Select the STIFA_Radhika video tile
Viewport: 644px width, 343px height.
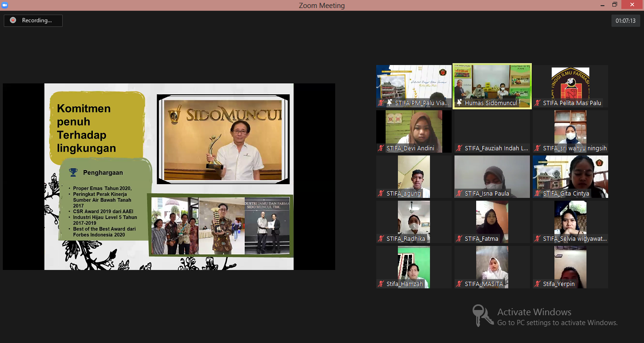[414, 222]
